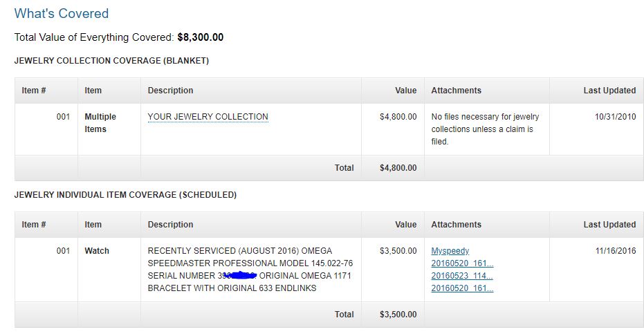Click Description header in the blanket coverage table
The width and height of the screenshot is (644, 336).
click(x=171, y=91)
